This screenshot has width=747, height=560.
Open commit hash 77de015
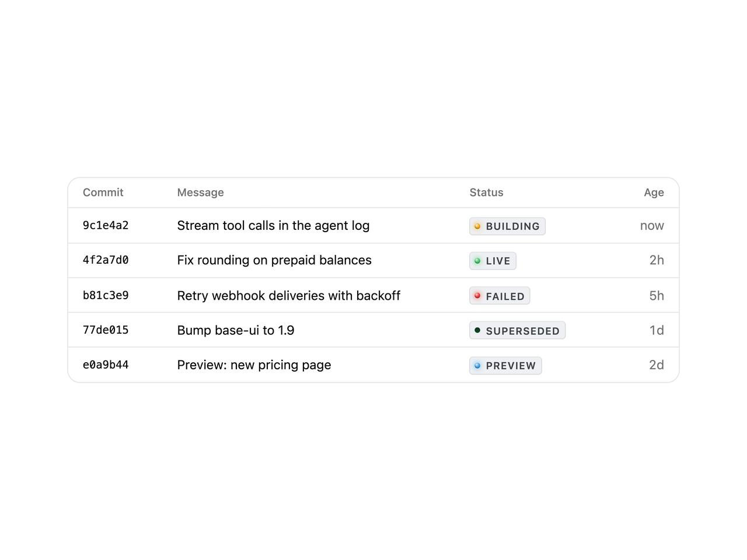(x=106, y=330)
